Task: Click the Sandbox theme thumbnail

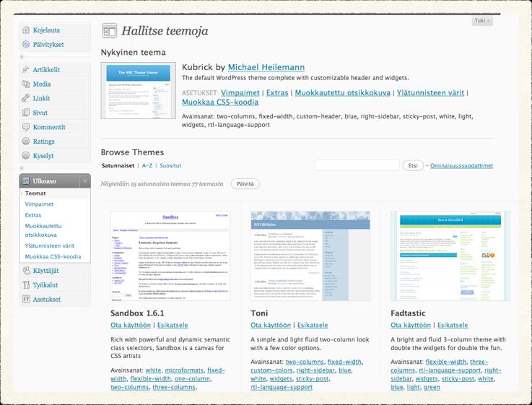Action: tap(170, 256)
